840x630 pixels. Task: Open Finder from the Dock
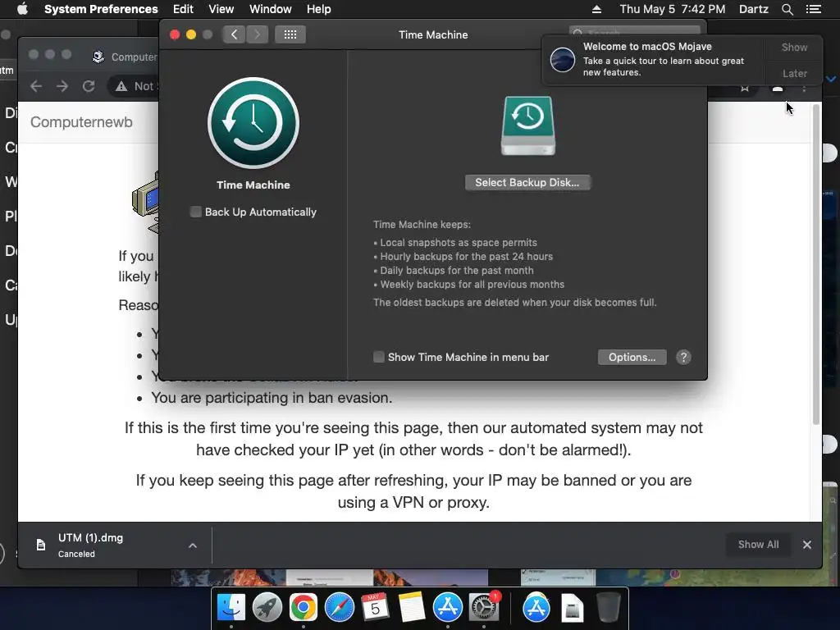click(231, 608)
